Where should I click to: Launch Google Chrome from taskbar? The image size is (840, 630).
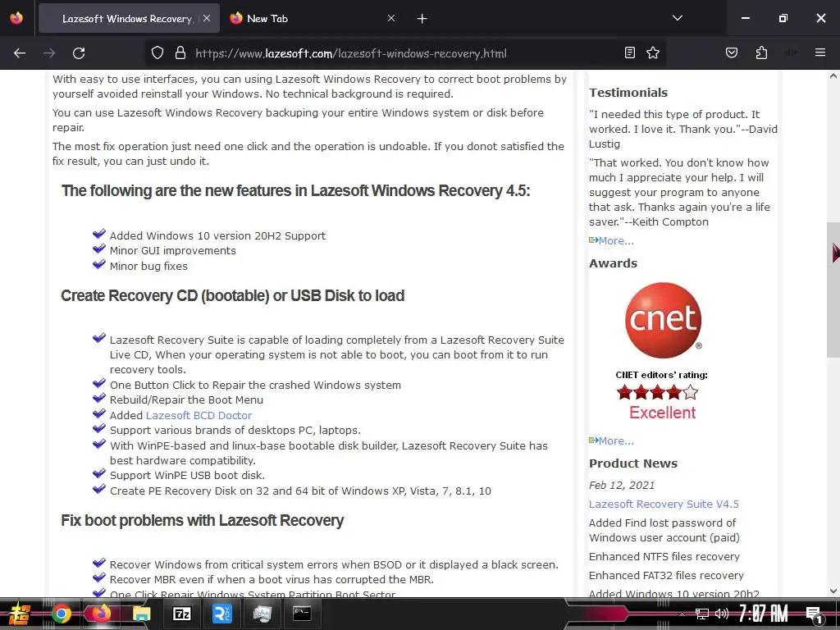(61, 614)
